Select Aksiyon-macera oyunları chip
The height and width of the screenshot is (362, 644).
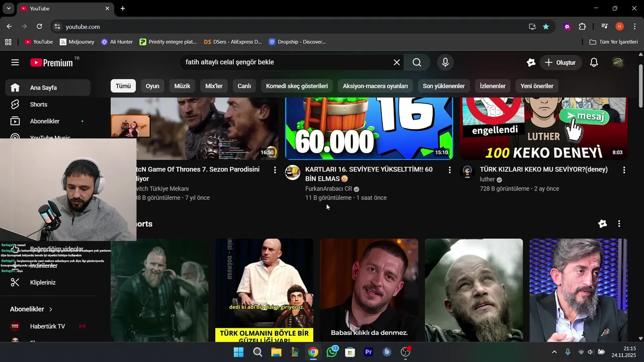coord(375,86)
